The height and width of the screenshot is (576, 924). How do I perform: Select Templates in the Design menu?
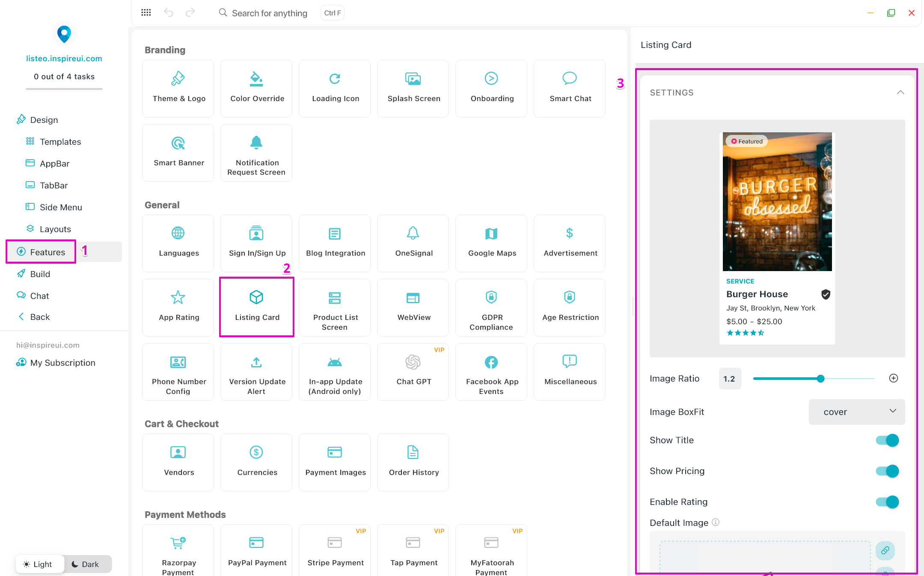point(60,142)
